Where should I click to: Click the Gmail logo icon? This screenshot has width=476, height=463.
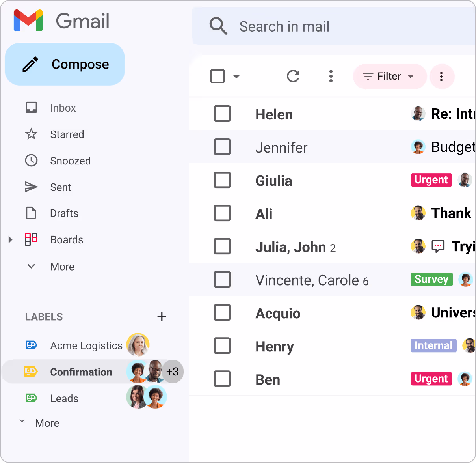28,21
